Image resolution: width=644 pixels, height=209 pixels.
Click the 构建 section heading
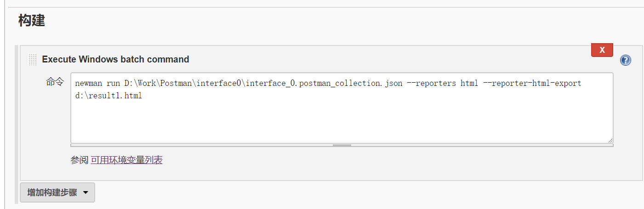point(32,21)
